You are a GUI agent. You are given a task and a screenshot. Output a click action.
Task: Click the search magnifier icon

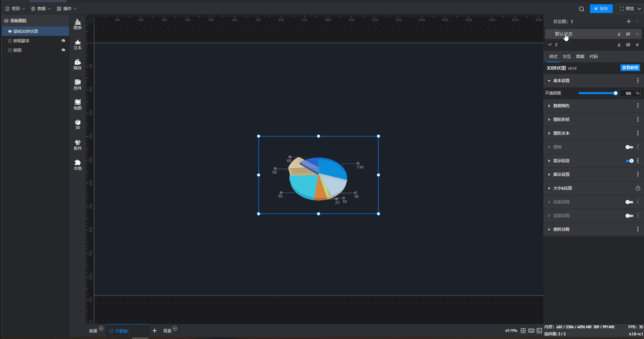tap(581, 9)
